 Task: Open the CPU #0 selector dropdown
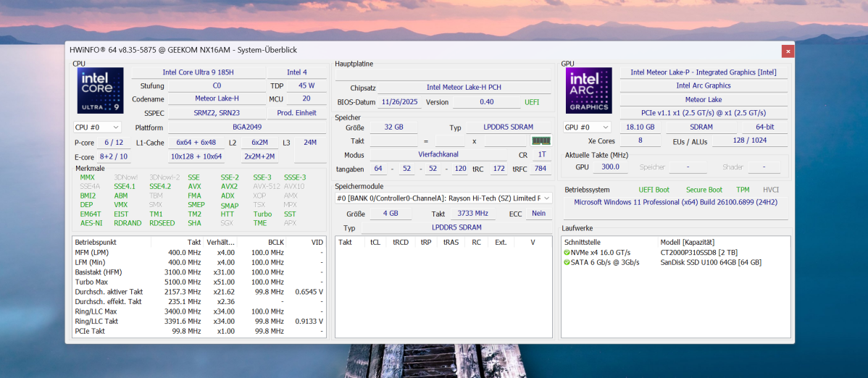(97, 127)
